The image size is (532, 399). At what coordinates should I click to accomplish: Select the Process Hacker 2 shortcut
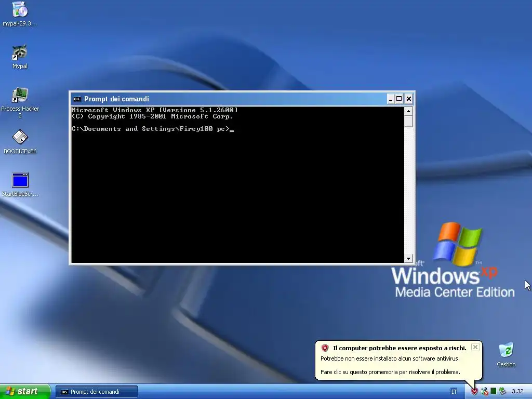(20, 102)
